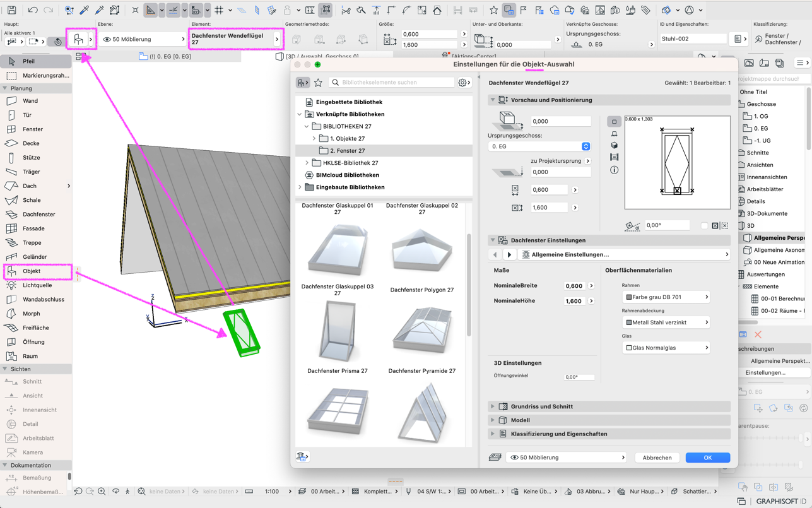
Task: Click the zoom-in magnifier in the bottom bar
Action: (x=102, y=491)
